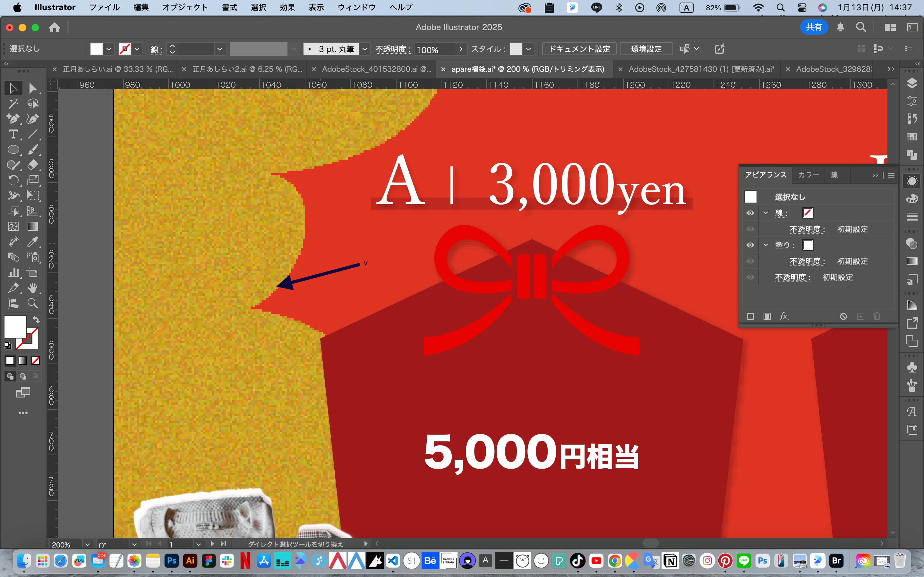Open the 3 pt. 丸筆 brush dropdown
The width and height of the screenshot is (924, 577).
[365, 49]
